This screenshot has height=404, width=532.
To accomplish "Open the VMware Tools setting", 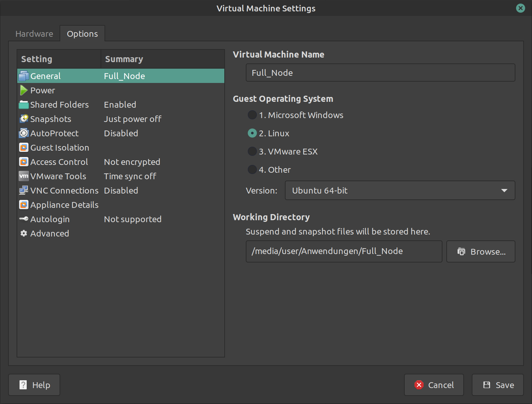I will pyautogui.click(x=121, y=176).
